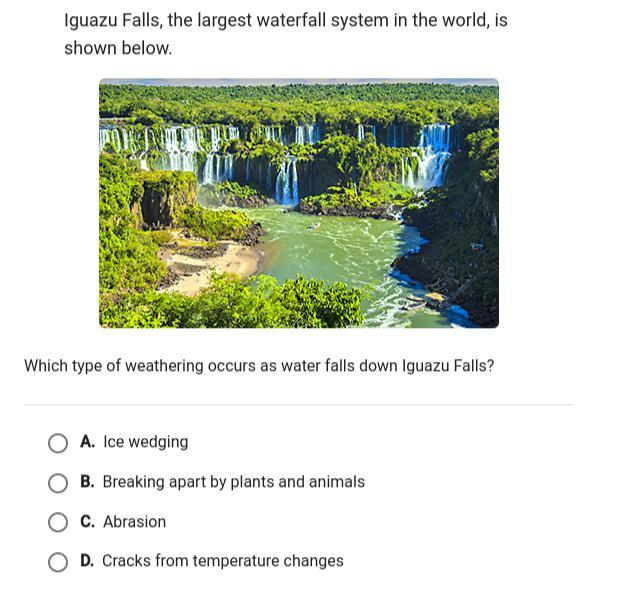Click the bold letter D option label
The width and height of the screenshot is (640, 590).
[x=87, y=561]
